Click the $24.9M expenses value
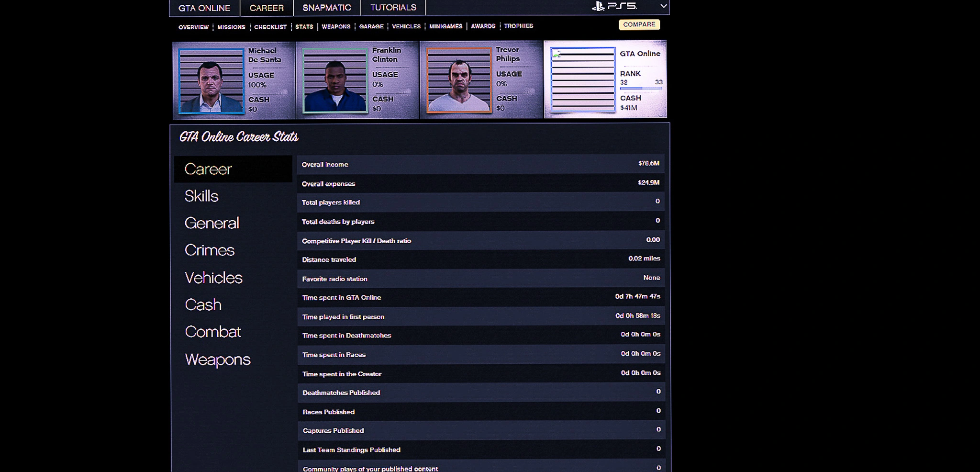The width and height of the screenshot is (980, 472). coord(649,182)
